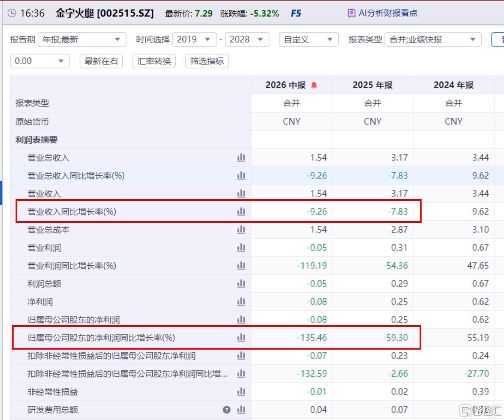The height and width of the screenshot is (420, 504).
Task: Click the 涨跌幅 -5.32% value
Action: click(264, 13)
